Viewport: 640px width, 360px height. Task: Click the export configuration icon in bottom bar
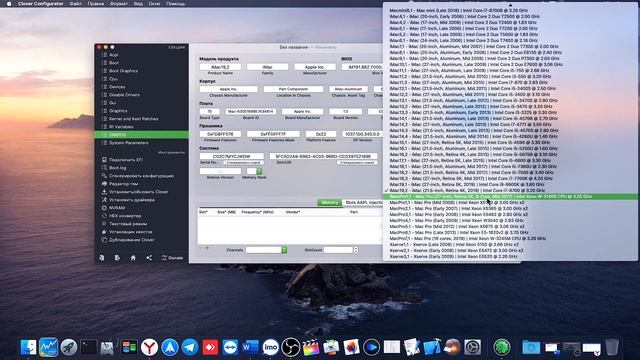[x=117, y=258]
